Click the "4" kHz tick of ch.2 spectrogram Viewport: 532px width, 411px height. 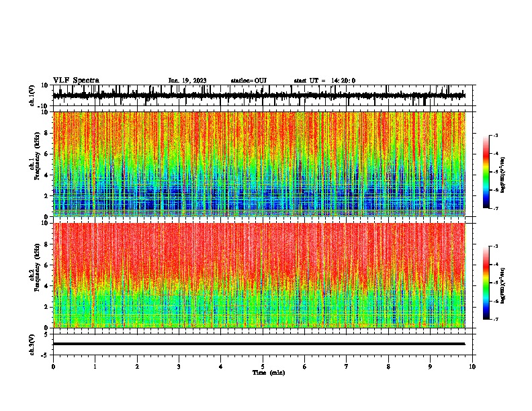46,286
